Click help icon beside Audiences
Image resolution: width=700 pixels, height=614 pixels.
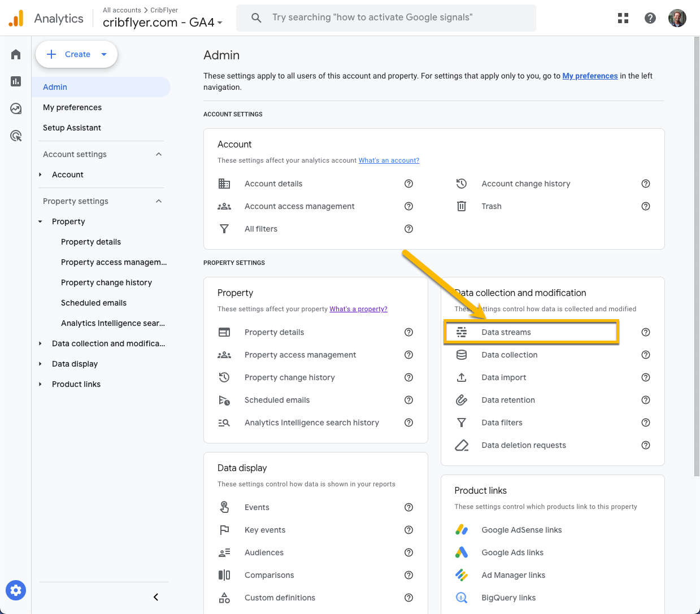pyautogui.click(x=409, y=552)
